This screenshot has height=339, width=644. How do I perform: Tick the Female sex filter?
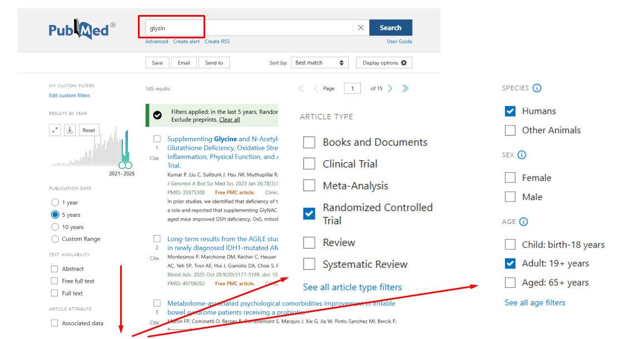click(510, 178)
